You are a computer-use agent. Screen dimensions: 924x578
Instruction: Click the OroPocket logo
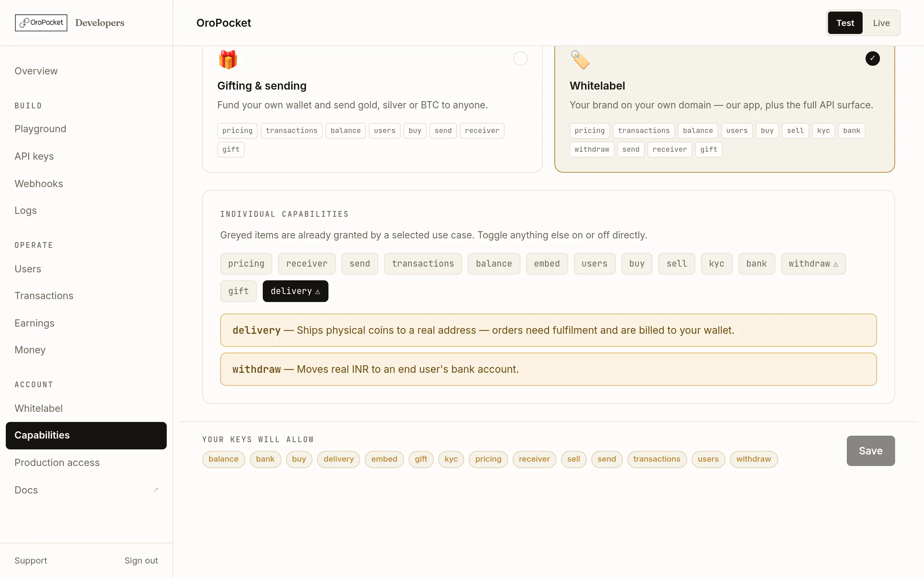coord(41,22)
